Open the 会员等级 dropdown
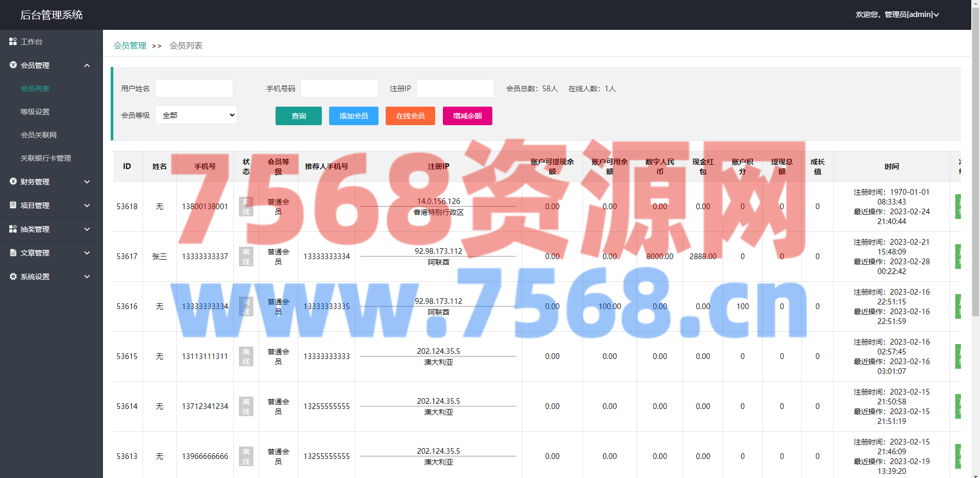 tap(196, 115)
